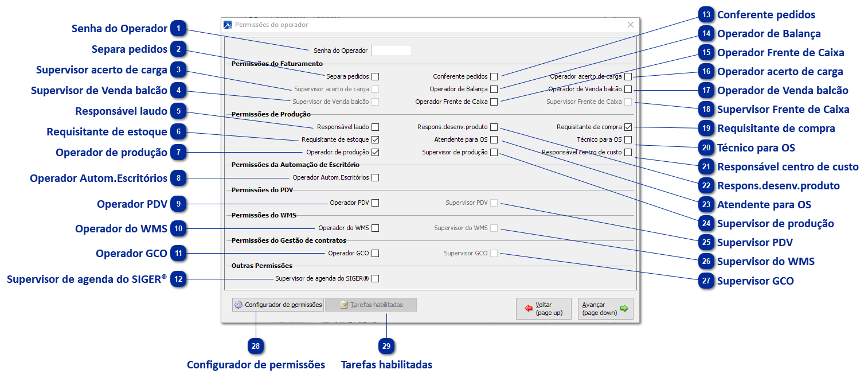
Task: Enable Responsável laudo
Action: pyautogui.click(x=376, y=127)
